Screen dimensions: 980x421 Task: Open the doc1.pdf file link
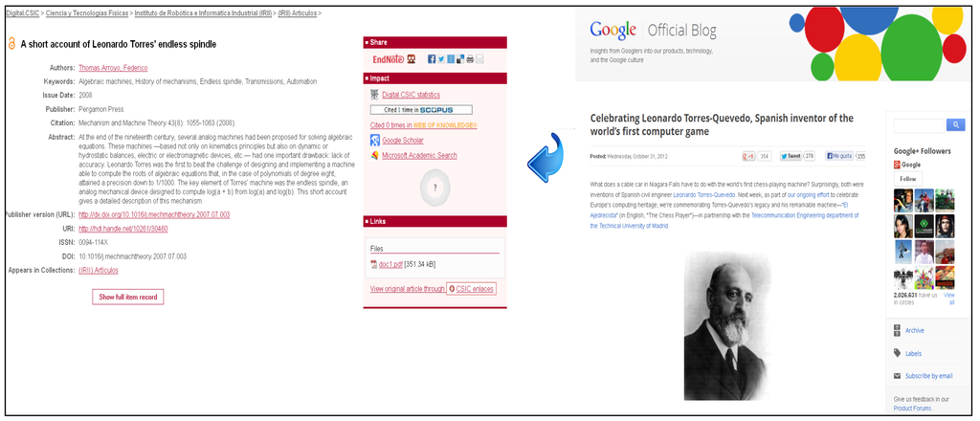click(x=392, y=263)
